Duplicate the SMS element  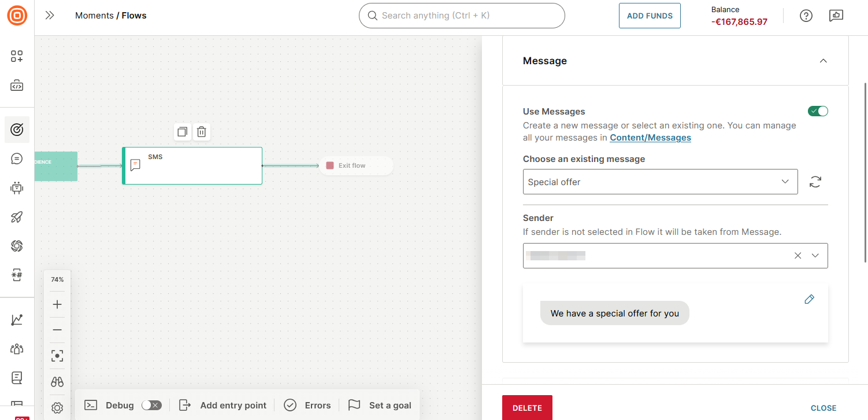click(x=182, y=131)
